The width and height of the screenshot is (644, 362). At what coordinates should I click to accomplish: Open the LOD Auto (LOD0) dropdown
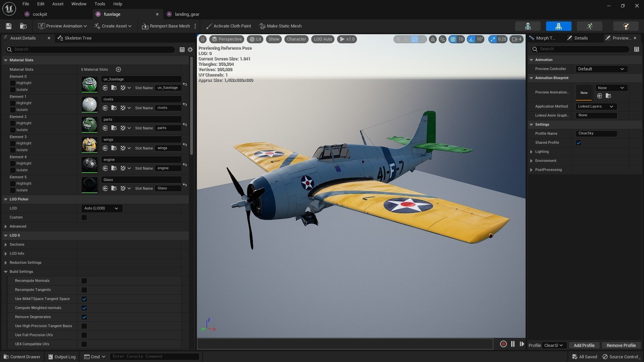click(x=102, y=208)
